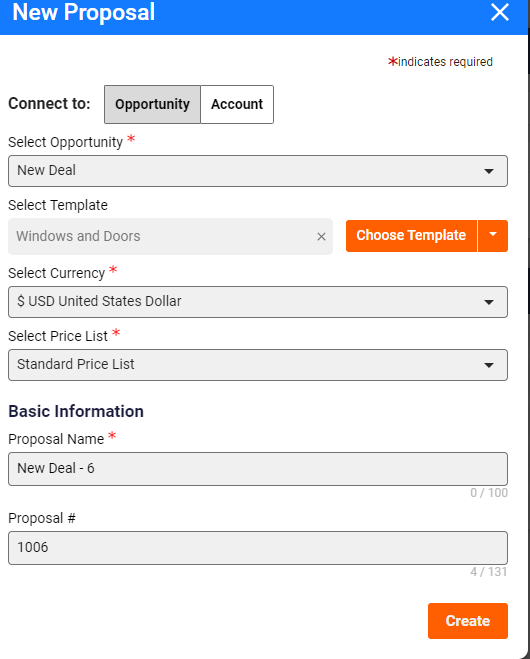This screenshot has width=530, height=659.
Task: Connect the proposal to an Account
Action: (x=237, y=104)
